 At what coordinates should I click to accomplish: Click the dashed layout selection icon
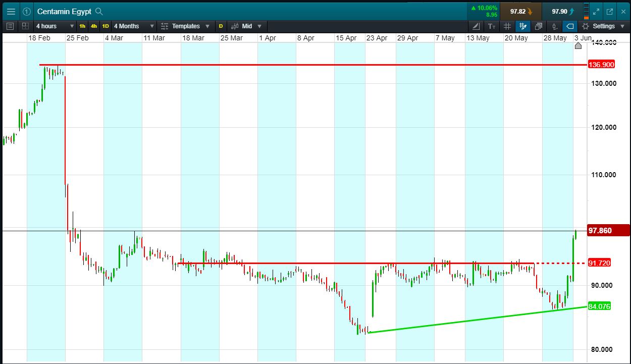[x=25, y=26]
